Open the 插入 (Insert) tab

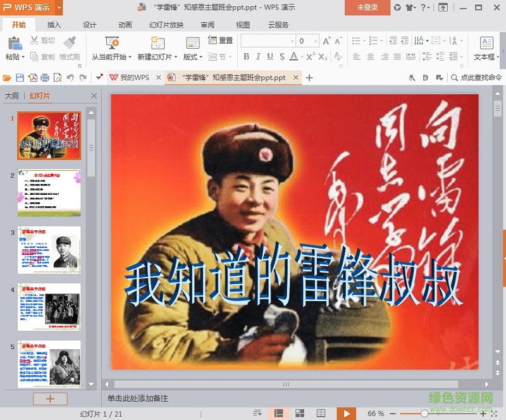[54, 25]
